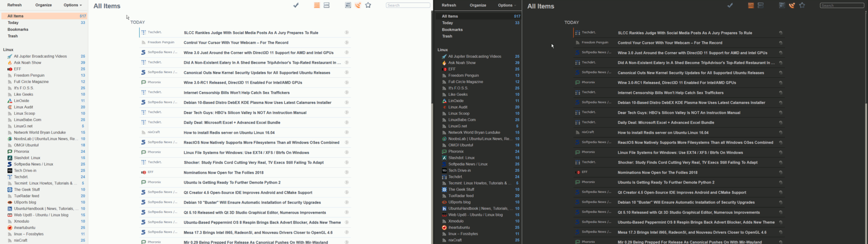Click Phoronix icon beside Ubuntu Python 2 article, dark window
868x244 pixels.
click(577, 182)
